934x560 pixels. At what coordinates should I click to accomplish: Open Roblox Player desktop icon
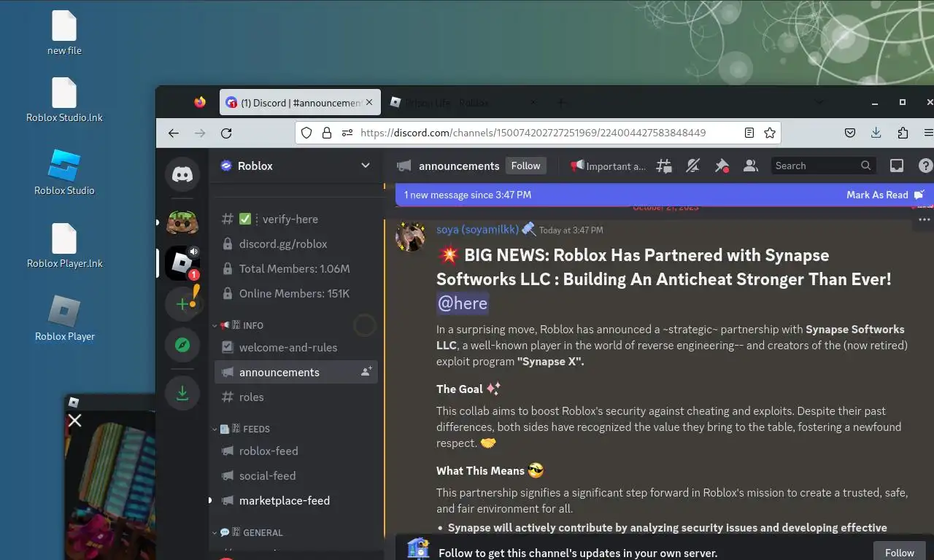click(x=64, y=319)
